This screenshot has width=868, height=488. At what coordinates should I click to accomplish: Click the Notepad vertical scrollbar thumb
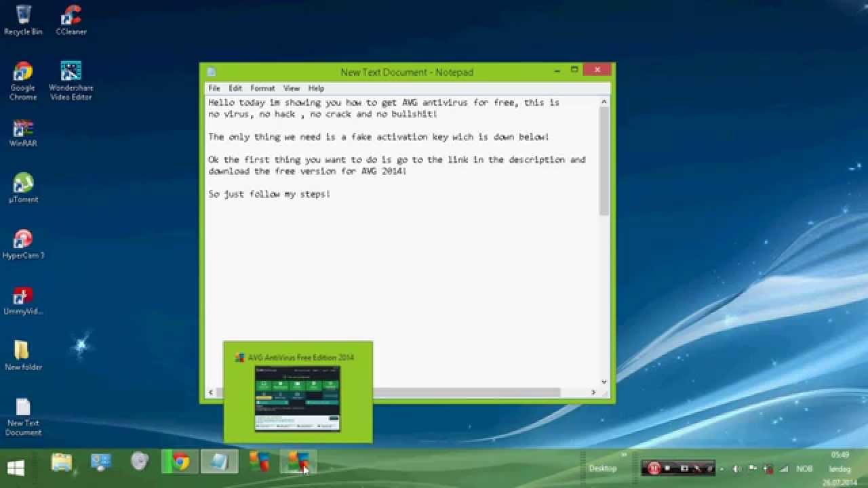[x=604, y=161]
